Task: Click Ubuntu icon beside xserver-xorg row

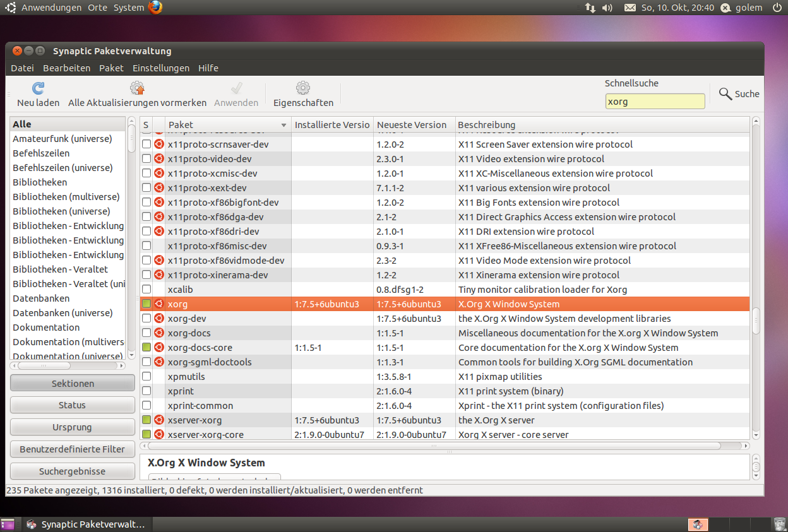Action: click(159, 420)
